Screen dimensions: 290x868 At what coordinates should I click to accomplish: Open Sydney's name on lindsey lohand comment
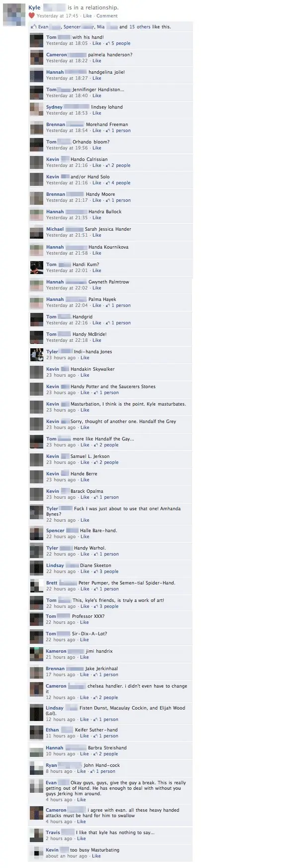54,107
